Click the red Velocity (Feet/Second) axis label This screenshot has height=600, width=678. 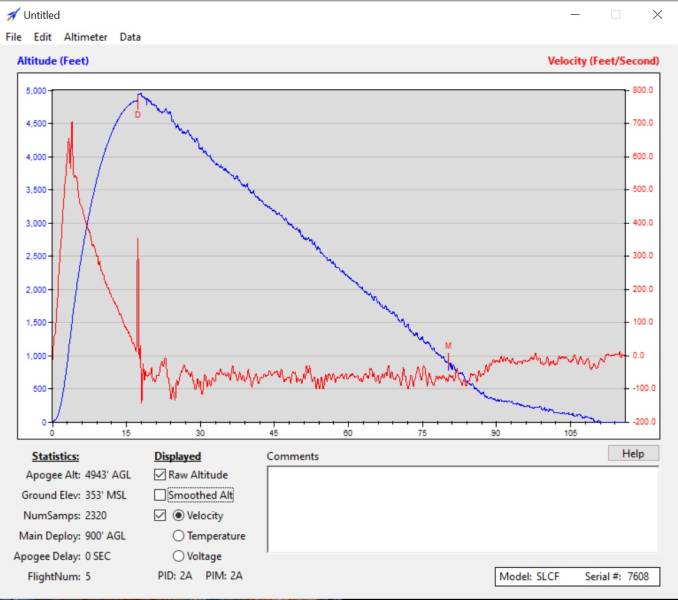tap(603, 61)
